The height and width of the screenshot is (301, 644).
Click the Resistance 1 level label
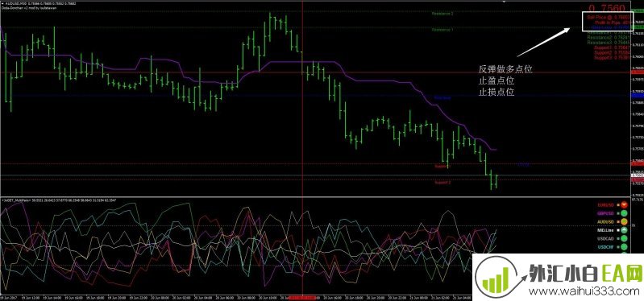442,30
